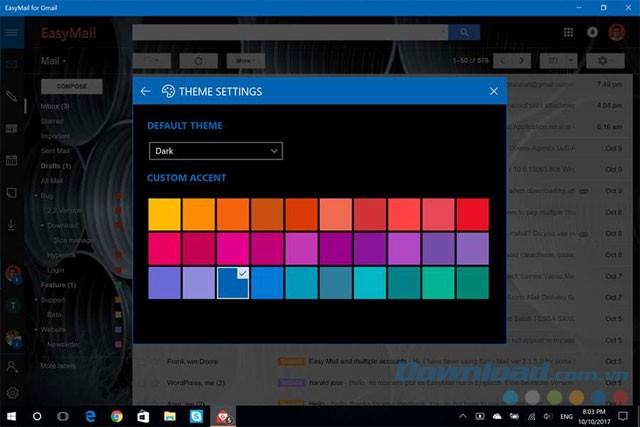Click the Gmail search button

[463, 33]
